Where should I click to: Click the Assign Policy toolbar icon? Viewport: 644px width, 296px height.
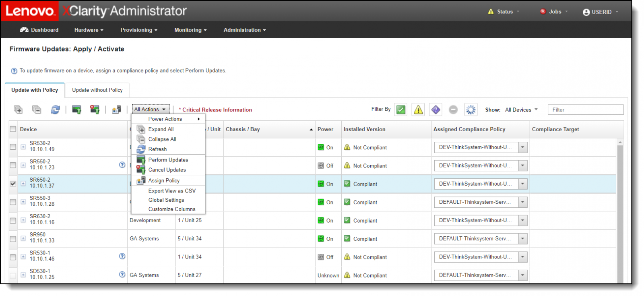tap(116, 110)
